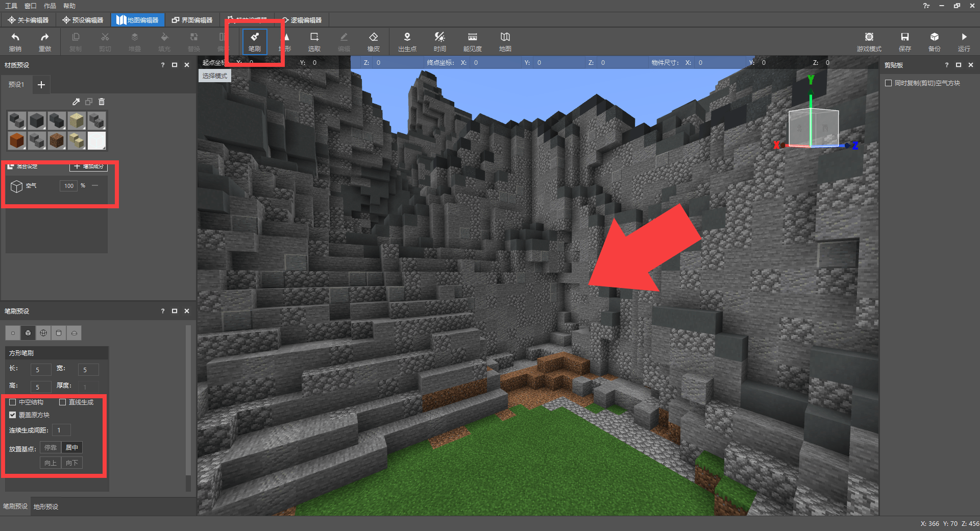Click the 3D axis orientation cube
Screen dimensions: 980x531
pos(814,128)
